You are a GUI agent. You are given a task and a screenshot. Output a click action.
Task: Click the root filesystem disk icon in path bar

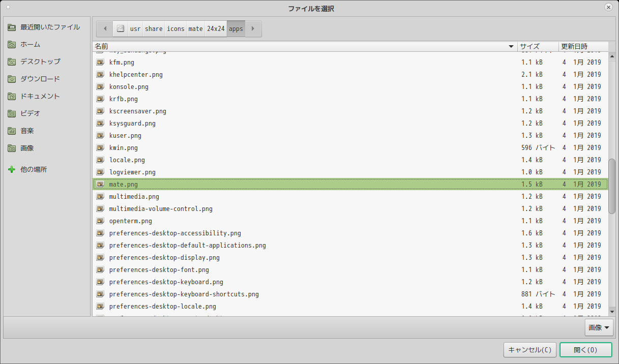pos(120,29)
